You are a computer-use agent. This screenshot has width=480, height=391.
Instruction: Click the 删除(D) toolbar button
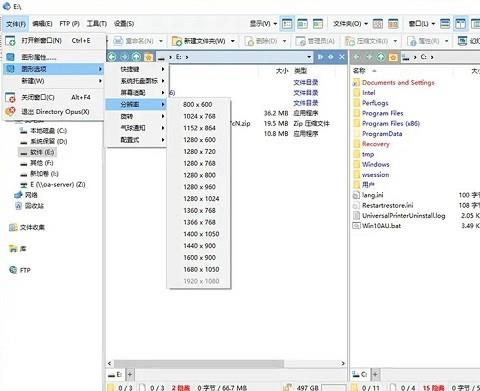click(261, 41)
